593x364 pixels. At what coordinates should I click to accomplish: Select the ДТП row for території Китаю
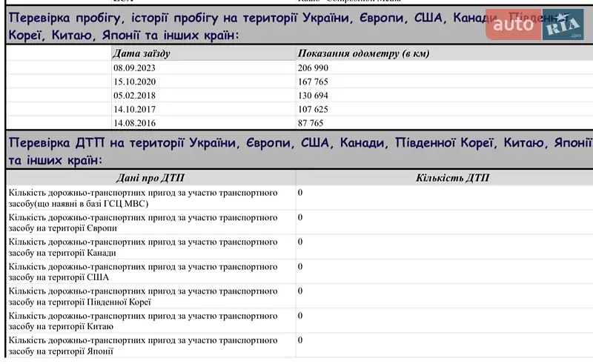tap(300, 321)
